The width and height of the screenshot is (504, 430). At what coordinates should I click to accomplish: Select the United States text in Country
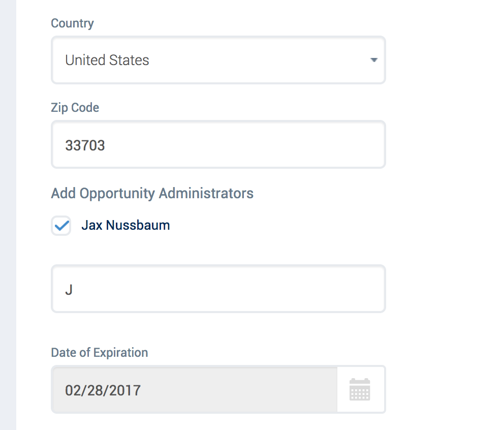(107, 60)
